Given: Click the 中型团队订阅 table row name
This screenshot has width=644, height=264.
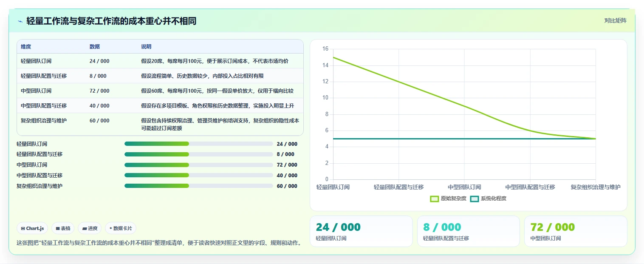Looking at the screenshot, I should coord(36,91).
